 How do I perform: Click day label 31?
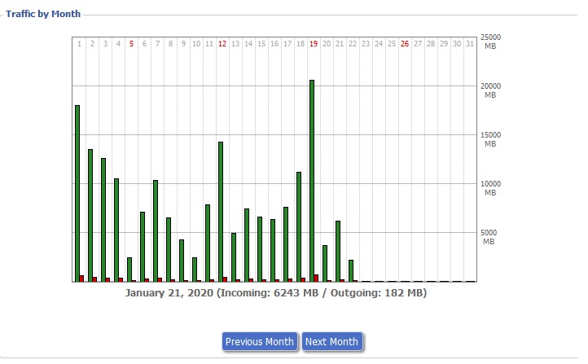tap(470, 44)
